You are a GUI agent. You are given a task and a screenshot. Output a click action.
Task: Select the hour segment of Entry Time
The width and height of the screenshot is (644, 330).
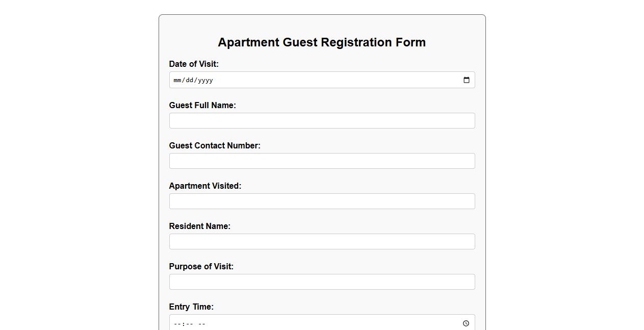[176, 323]
